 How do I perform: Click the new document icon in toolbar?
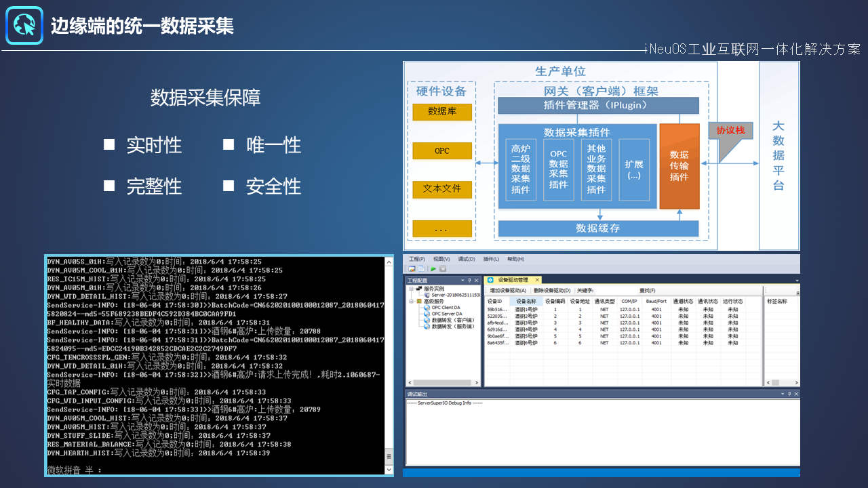(x=421, y=269)
